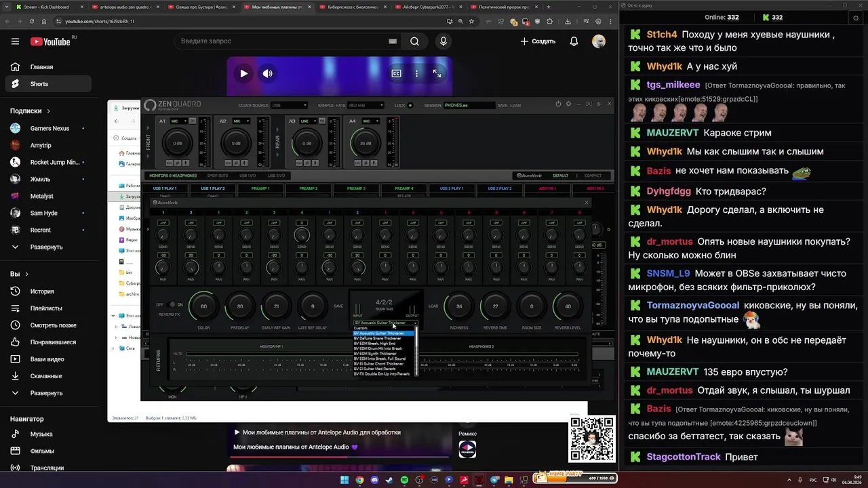Choose BV EDM Synth Thickener preset
The width and height of the screenshot is (868, 488).
pos(383,354)
